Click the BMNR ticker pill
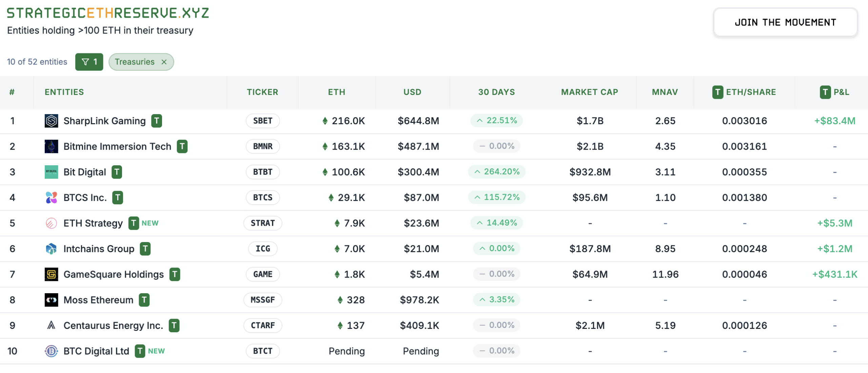This screenshot has height=373, width=868. click(263, 146)
